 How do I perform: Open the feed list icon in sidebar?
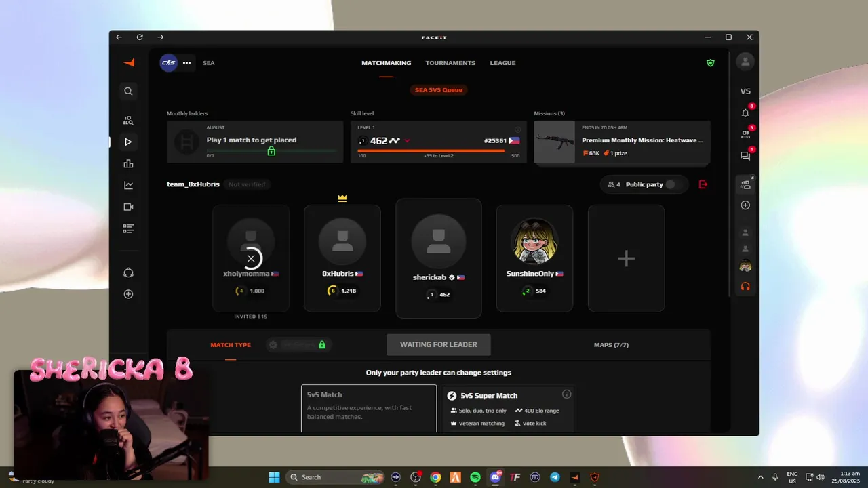pos(128,228)
